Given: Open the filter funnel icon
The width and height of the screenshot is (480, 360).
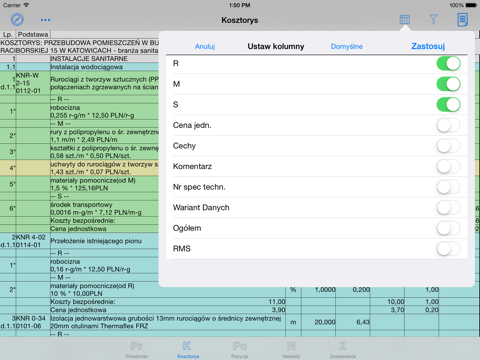Looking at the screenshot, I should (433, 19).
